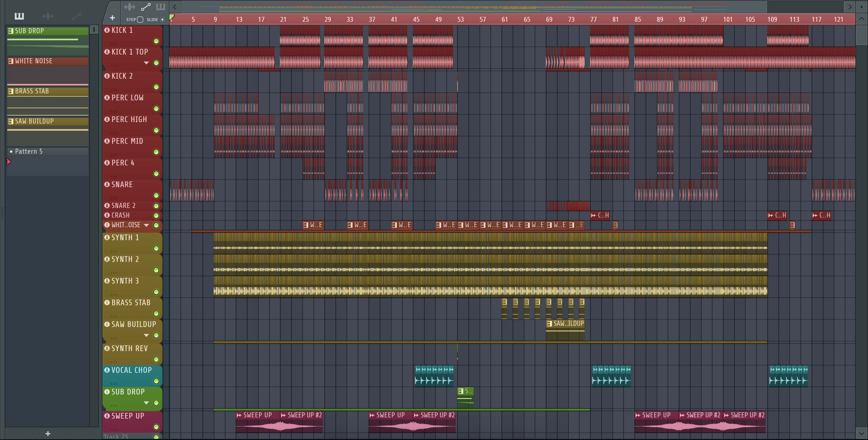Mute the PERC 4 track
Image resolution: width=868 pixels, height=440 pixels.
tap(156, 174)
